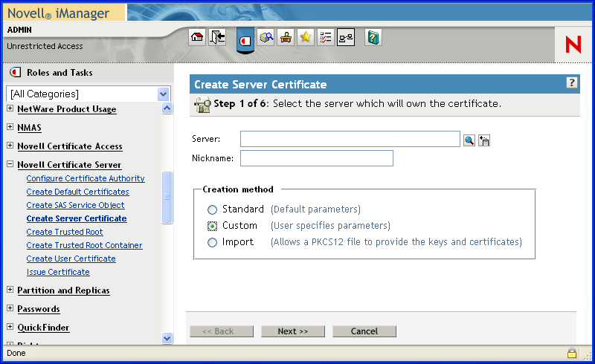Expand the Passwords category
Screen dimensions: 595x364
click(10, 309)
